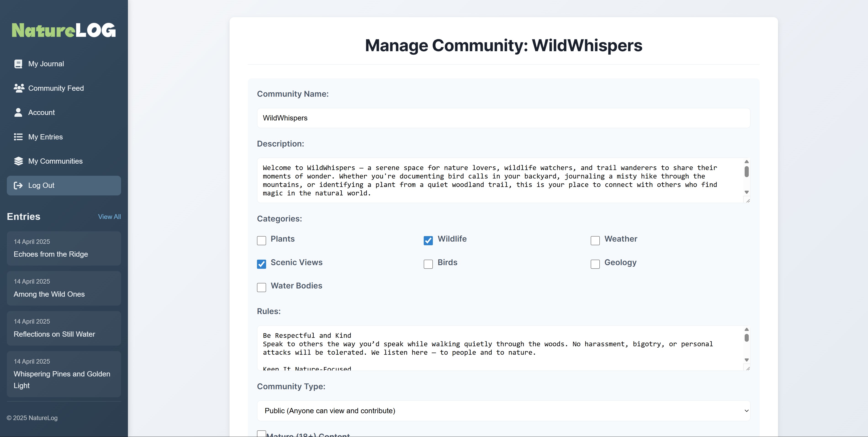Click the My Entries list icon
Screen dimensions: 868x437
(x=18, y=137)
